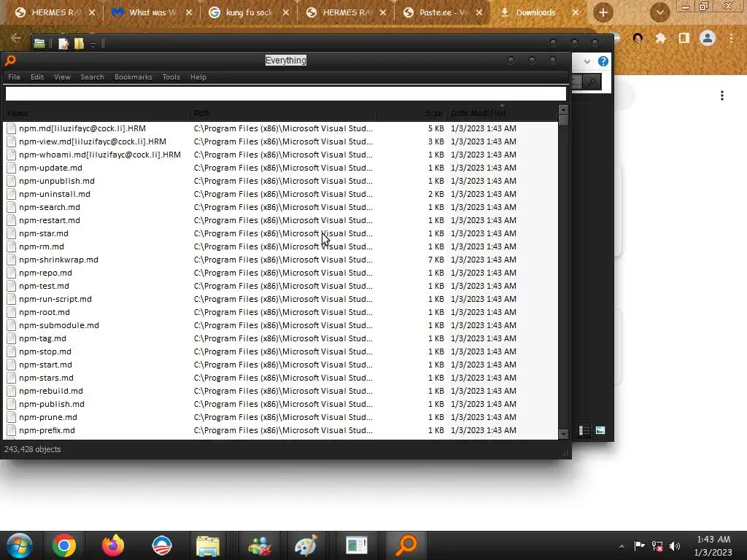Image resolution: width=747 pixels, height=560 pixels.
Task: Open the Windows Start menu
Action: [20, 545]
